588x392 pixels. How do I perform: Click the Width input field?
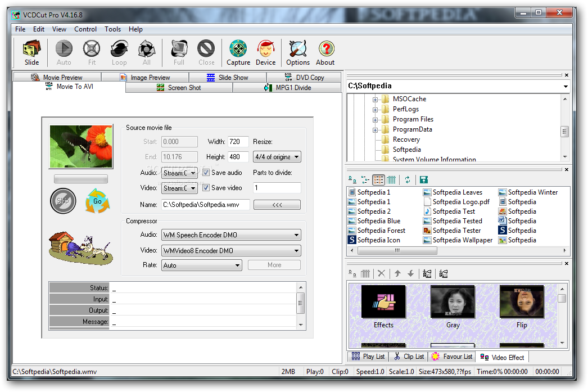pos(238,142)
